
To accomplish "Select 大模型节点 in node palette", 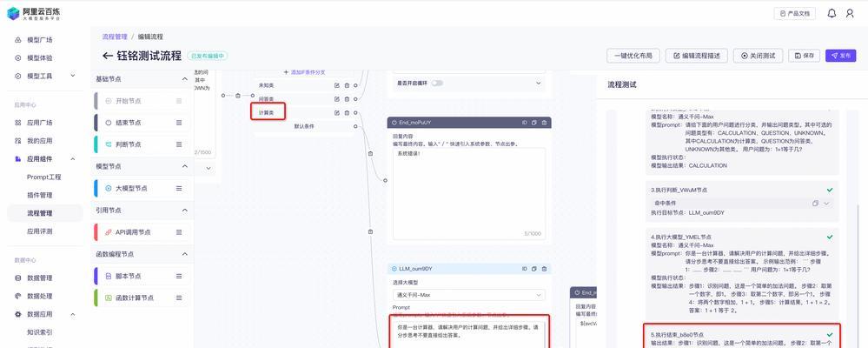I will click(143, 189).
